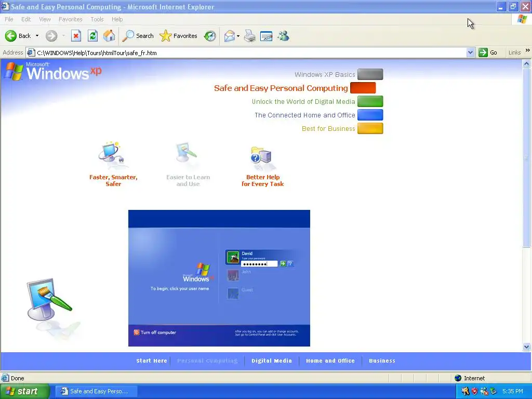The image size is (532, 399).
Task: Open the Favorites star button
Action: pos(179,36)
